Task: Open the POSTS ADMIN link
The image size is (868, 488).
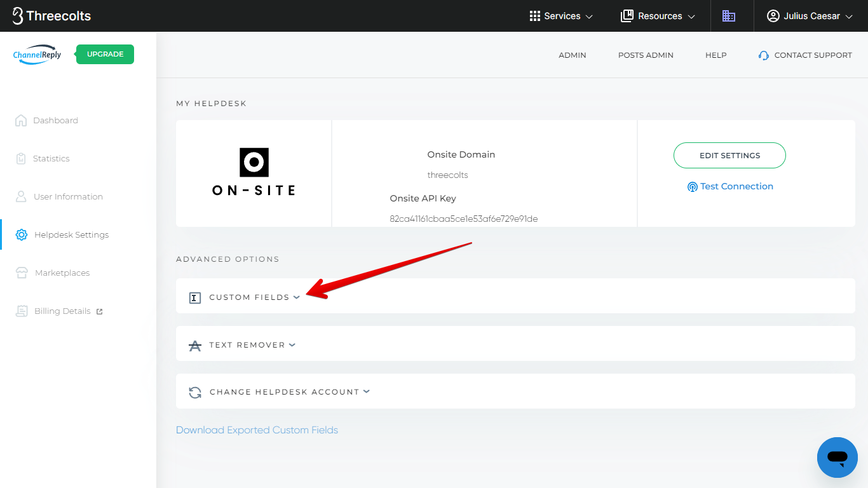Action: (646, 55)
